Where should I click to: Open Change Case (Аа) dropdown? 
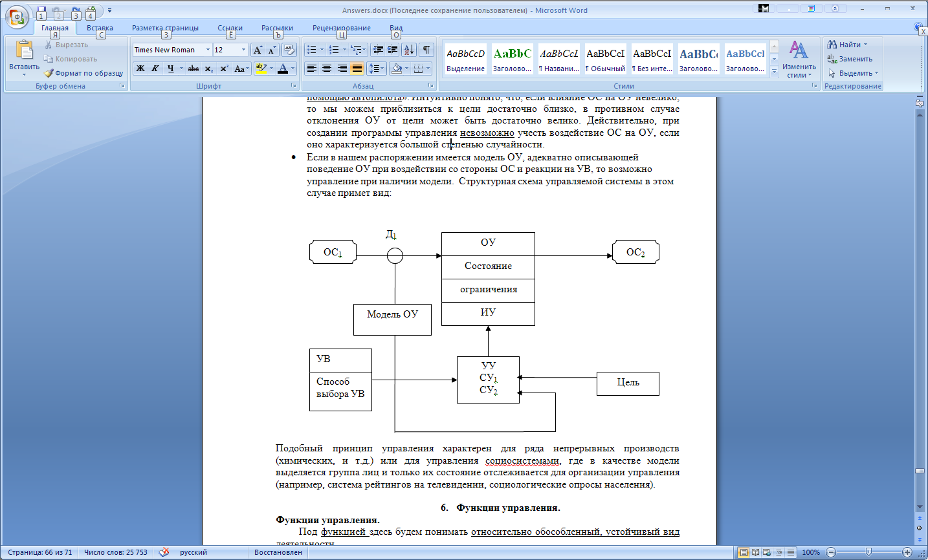pyautogui.click(x=241, y=69)
